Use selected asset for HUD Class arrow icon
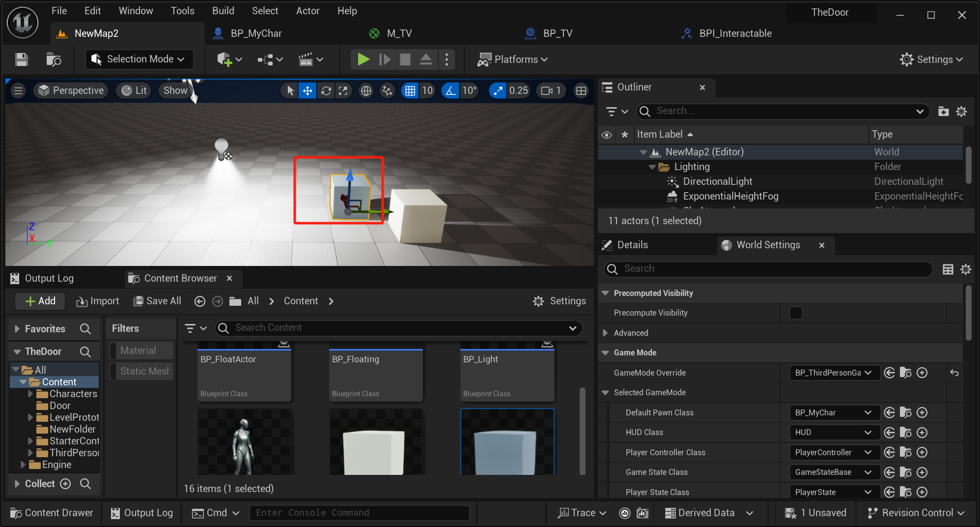The image size is (980, 527). (889, 433)
